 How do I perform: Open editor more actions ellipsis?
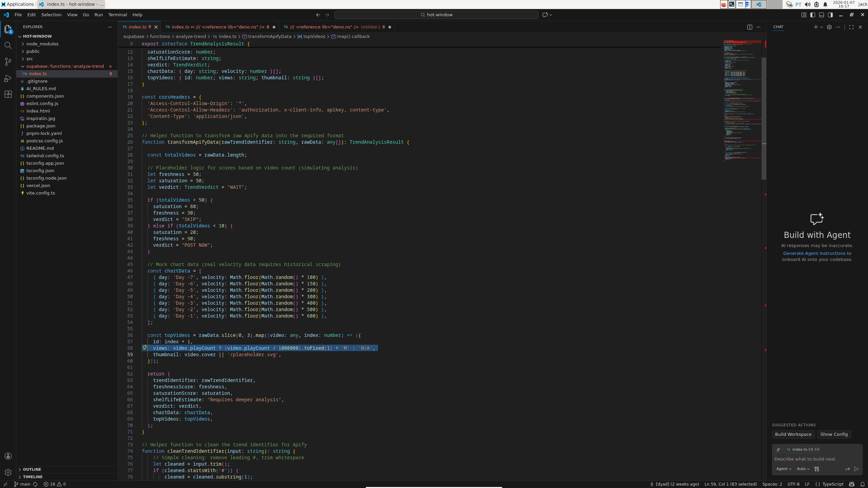pyautogui.click(x=758, y=27)
